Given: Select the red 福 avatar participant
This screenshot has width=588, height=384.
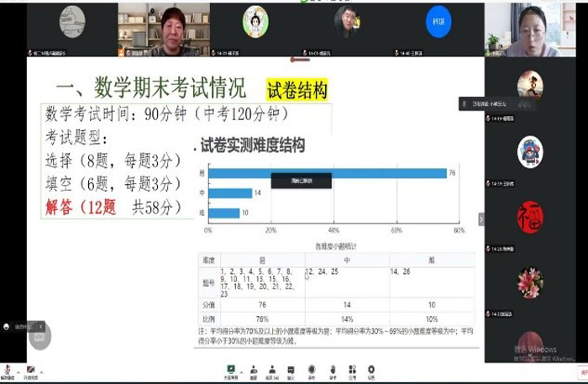Looking at the screenshot, I should coord(530,217).
